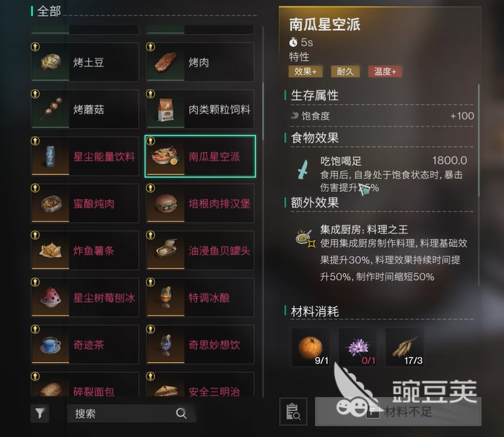Select the 烤土豆 recipe
This screenshot has width=504, height=437.
point(84,62)
